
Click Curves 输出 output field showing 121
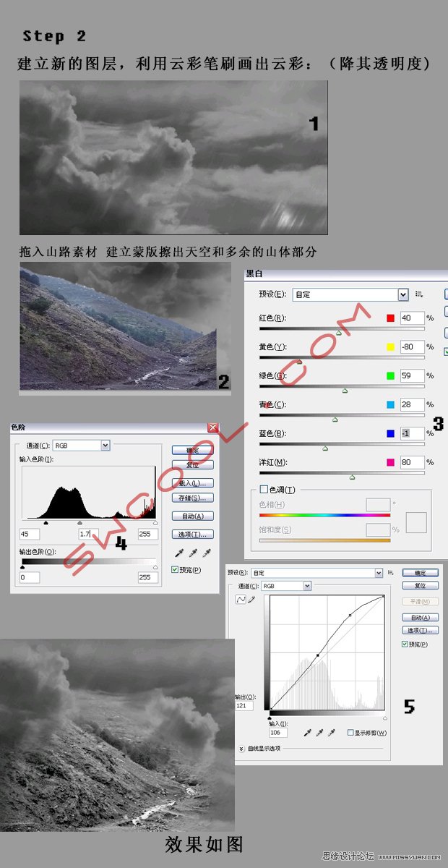coord(243,705)
